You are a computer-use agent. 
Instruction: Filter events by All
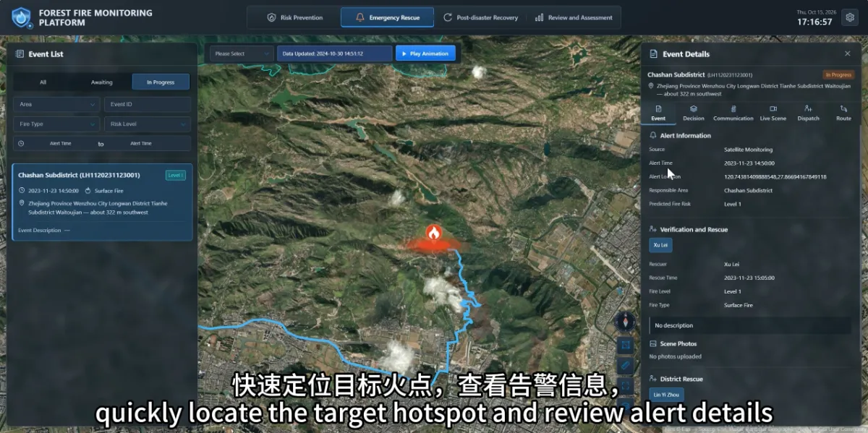point(43,82)
